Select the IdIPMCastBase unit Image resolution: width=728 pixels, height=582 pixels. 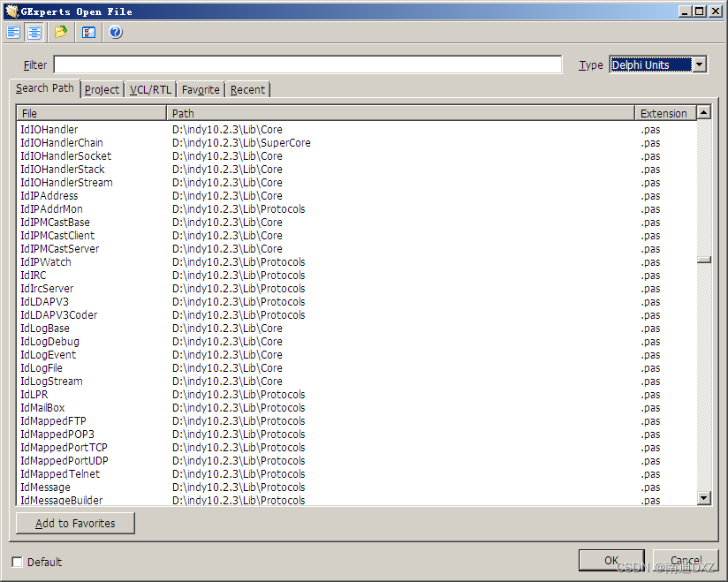[357, 223]
